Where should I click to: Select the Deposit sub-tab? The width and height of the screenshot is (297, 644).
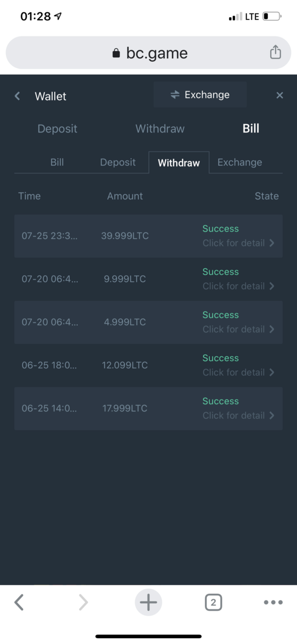click(118, 162)
